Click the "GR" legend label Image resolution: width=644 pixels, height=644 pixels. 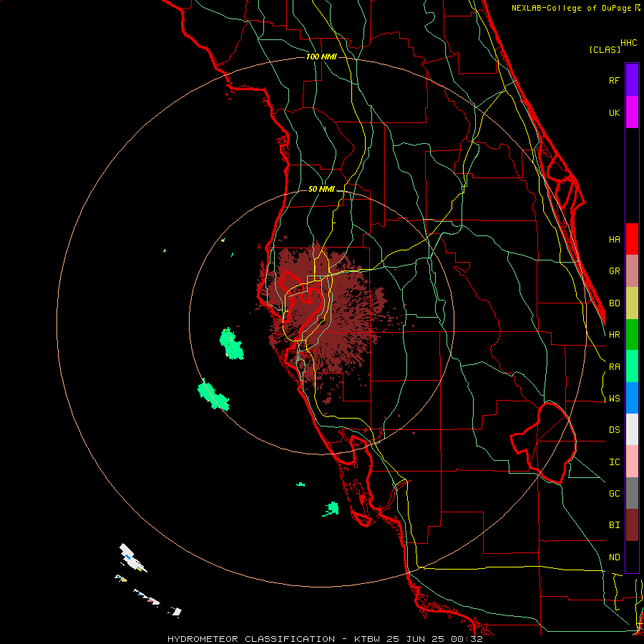(x=614, y=271)
